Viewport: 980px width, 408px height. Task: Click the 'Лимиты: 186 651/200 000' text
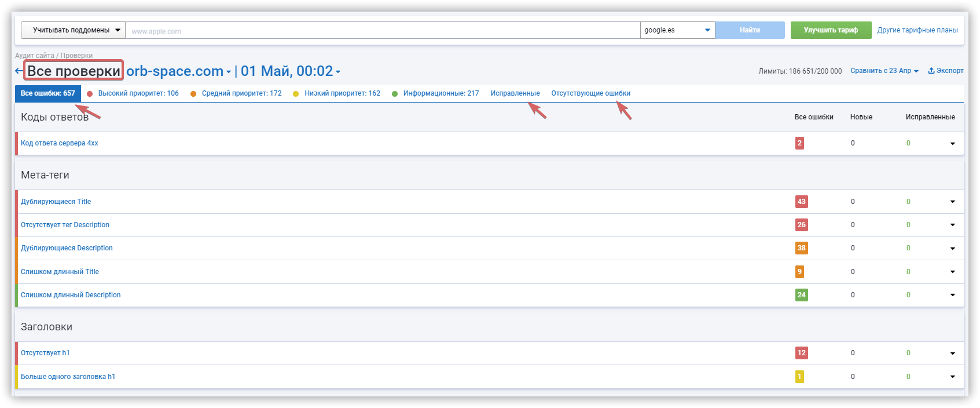[x=800, y=71]
